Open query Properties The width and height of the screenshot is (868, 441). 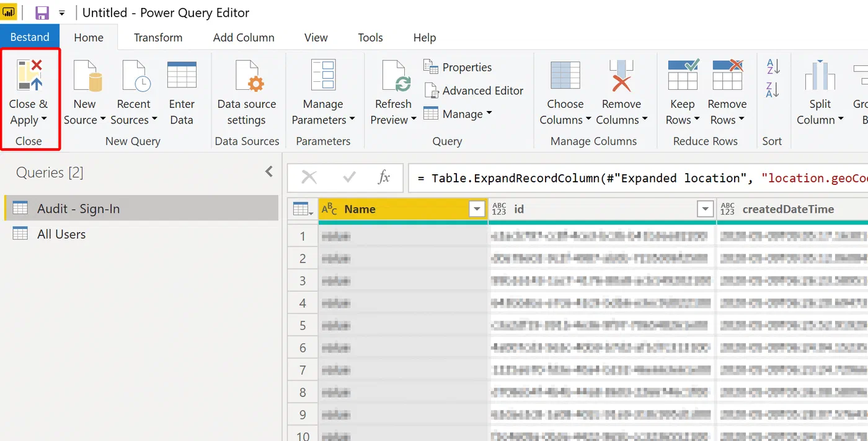[x=458, y=67]
